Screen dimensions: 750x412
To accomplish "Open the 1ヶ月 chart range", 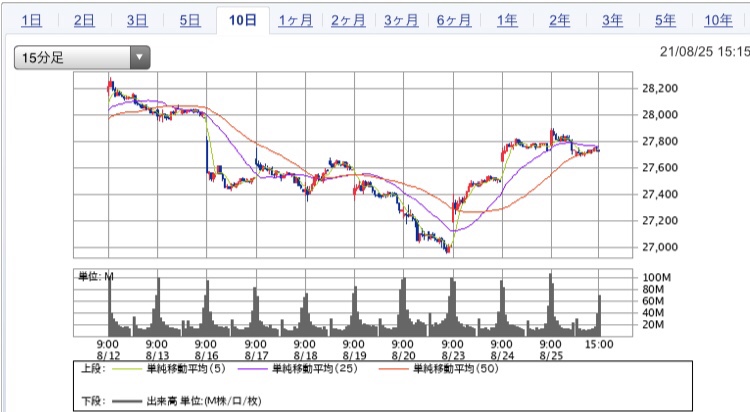I will (x=296, y=21).
